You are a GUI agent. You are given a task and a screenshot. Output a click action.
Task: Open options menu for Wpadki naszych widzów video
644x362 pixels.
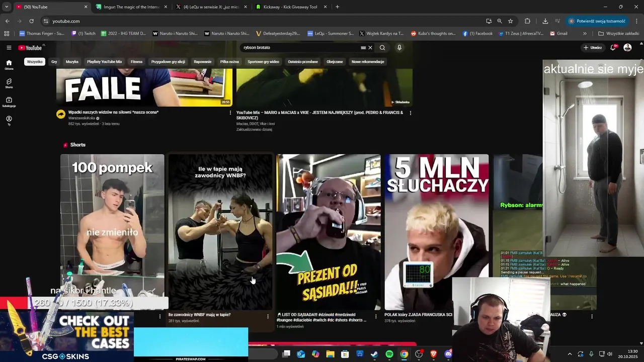coord(230,113)
